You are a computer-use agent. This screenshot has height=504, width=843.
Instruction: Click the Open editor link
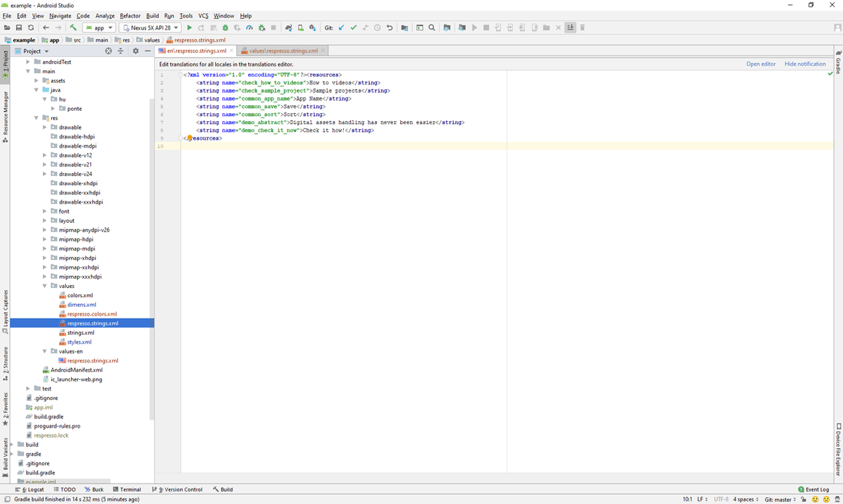(x=761, y=64)
